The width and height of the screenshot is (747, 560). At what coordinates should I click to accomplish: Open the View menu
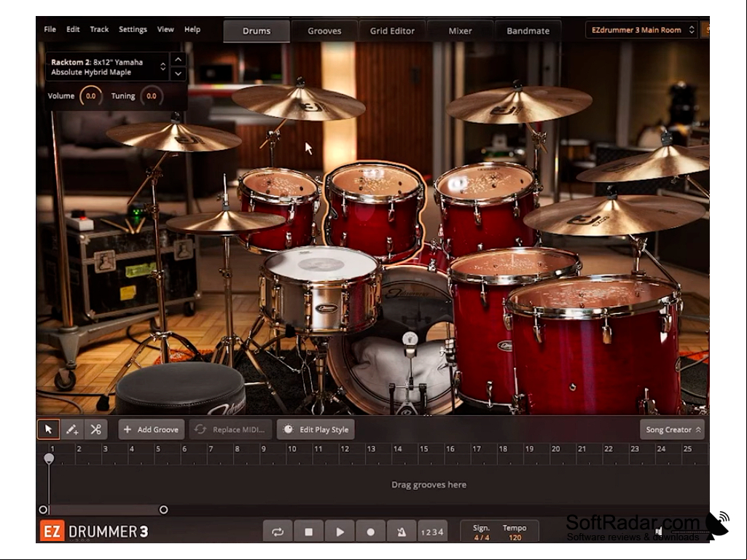coord(165,29)
